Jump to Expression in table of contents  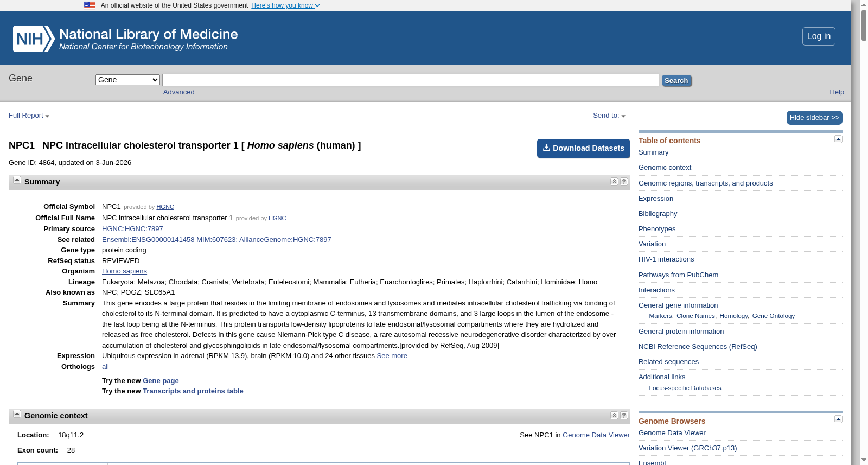click(x=655, y=199)
